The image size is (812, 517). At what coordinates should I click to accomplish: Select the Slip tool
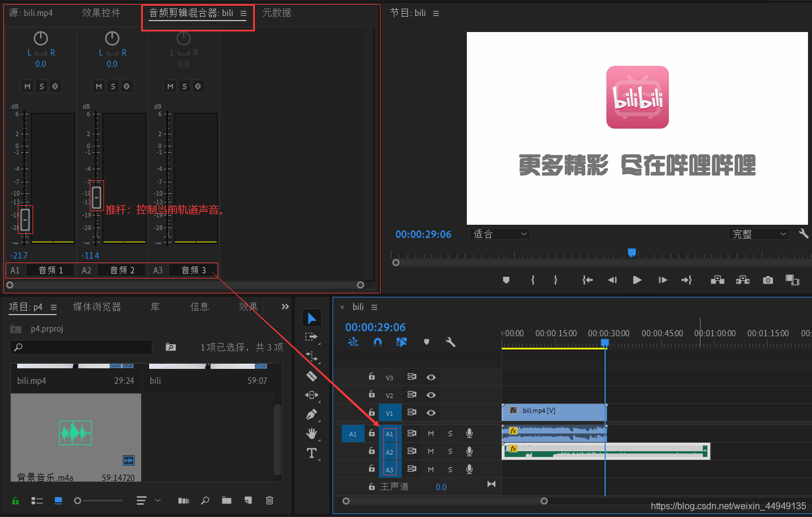311,395
